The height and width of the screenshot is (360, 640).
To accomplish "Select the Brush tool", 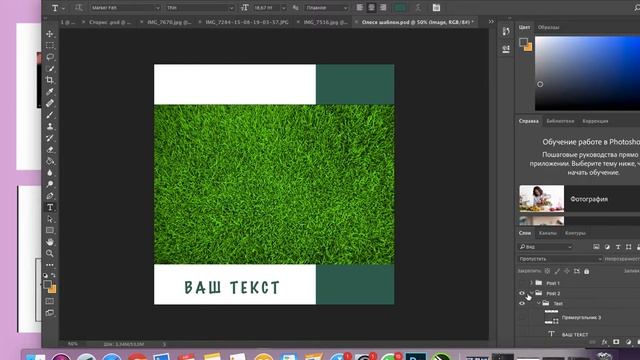I will 50,115.
